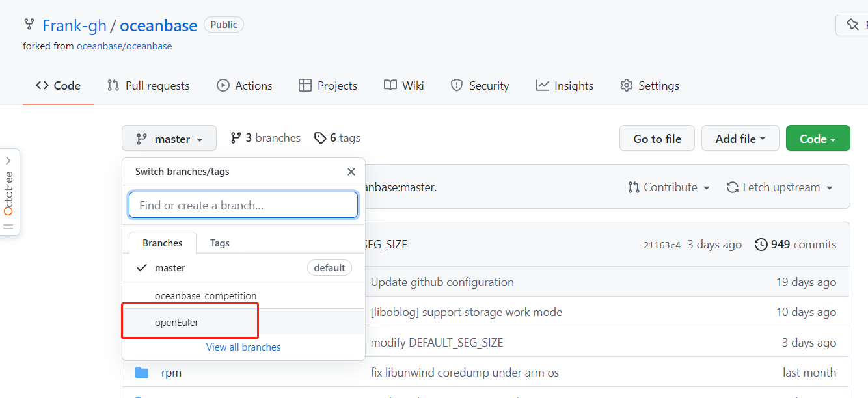The width and height of the screenshot is (868, 398).
Task: Open commit 'fix libunwind coredump under arm os'
Action: [465, 373]
